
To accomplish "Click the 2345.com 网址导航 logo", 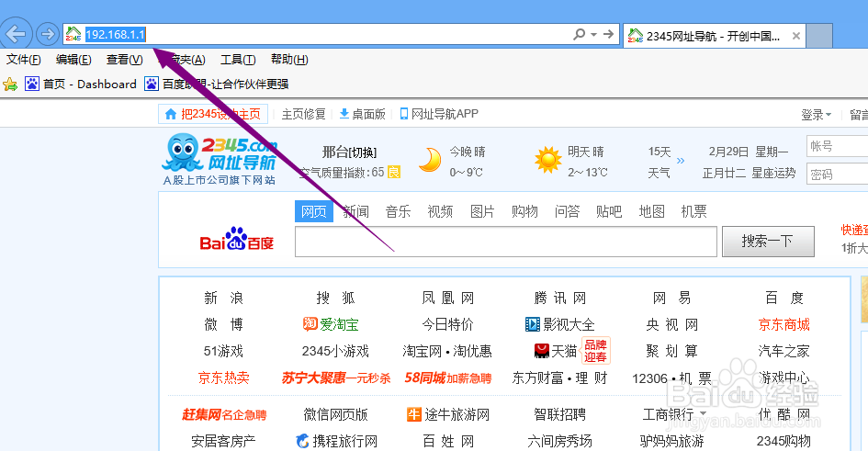I will (220, 160).
